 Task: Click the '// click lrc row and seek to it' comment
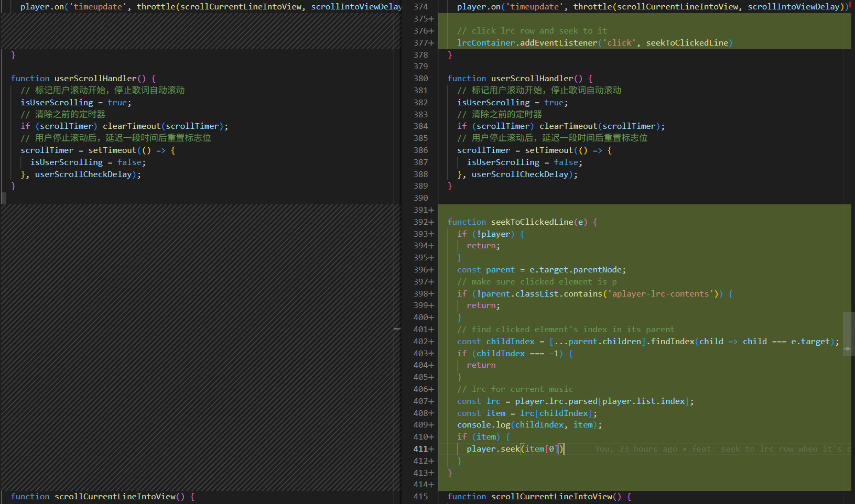pyautogui.click(x=532, y=31)
